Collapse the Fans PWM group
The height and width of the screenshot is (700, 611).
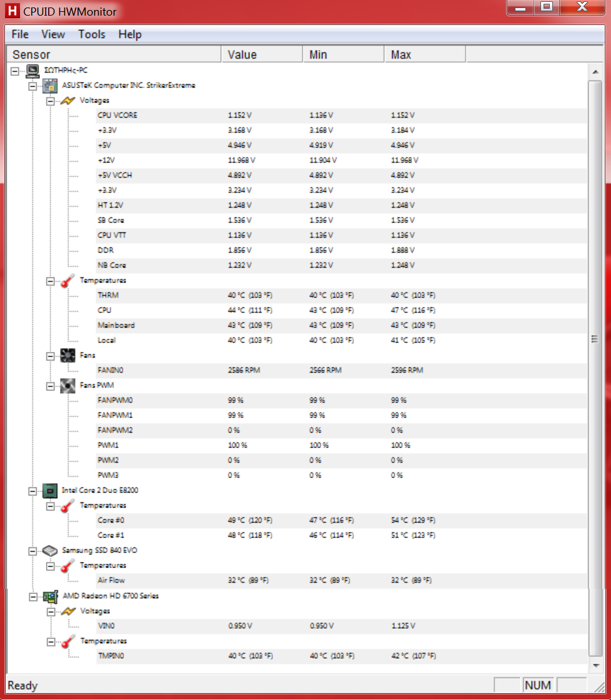pos(51,386)
